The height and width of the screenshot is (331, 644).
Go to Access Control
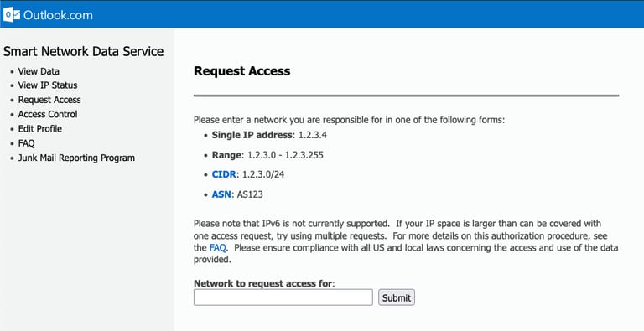click(48, 114)
